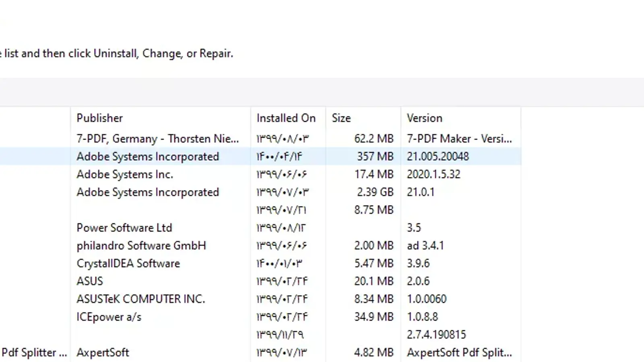Select the entry with version 2.7.4.190815
This screenshot has height=362, width=644.
[x=436, y=335]
